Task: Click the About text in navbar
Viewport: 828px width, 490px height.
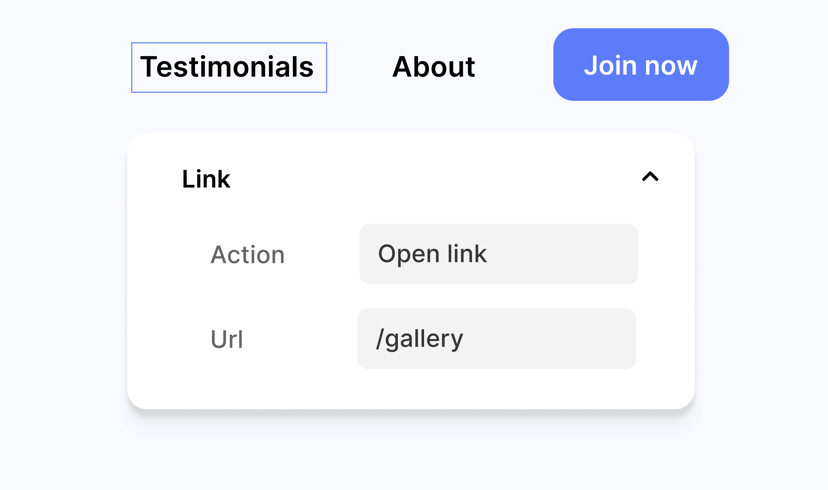Action: pyautogui.click(x=433, y=67)
